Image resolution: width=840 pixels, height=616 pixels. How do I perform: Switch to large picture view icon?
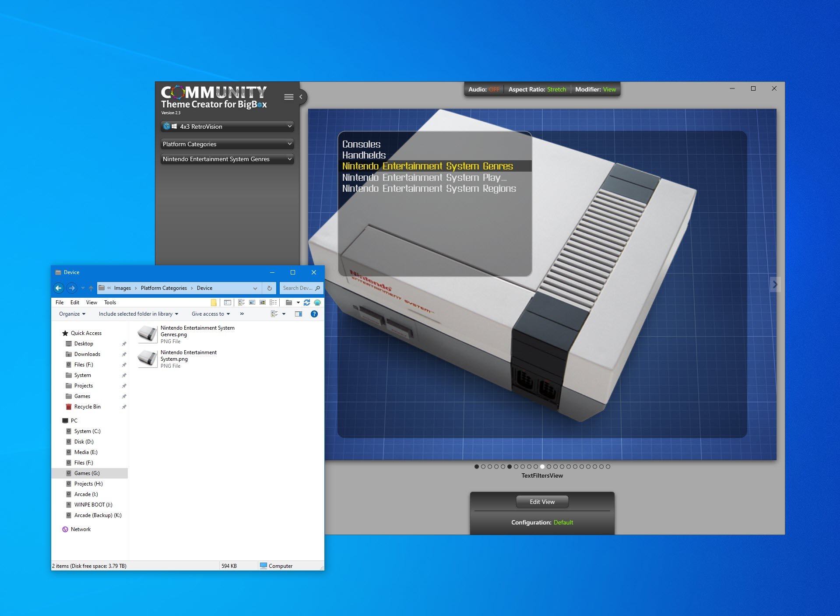263,302
